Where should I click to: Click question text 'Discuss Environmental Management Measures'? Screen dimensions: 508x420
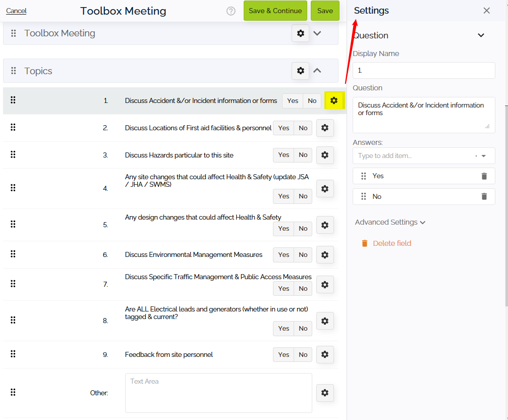194,255
